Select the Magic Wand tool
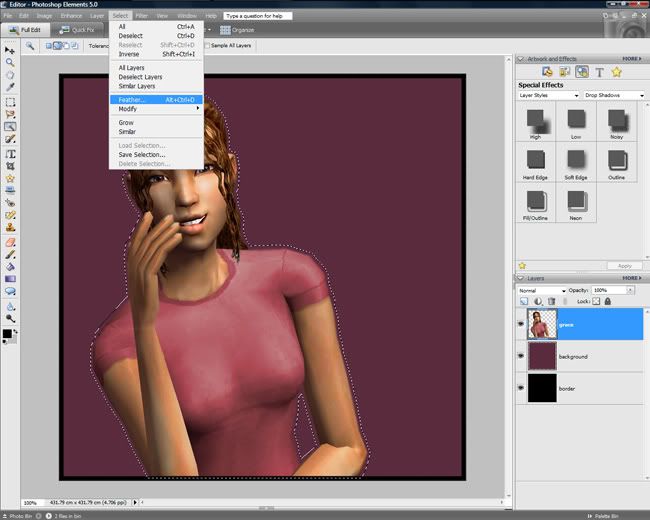Screen dimensions: 650x520 tap(10, 126)
